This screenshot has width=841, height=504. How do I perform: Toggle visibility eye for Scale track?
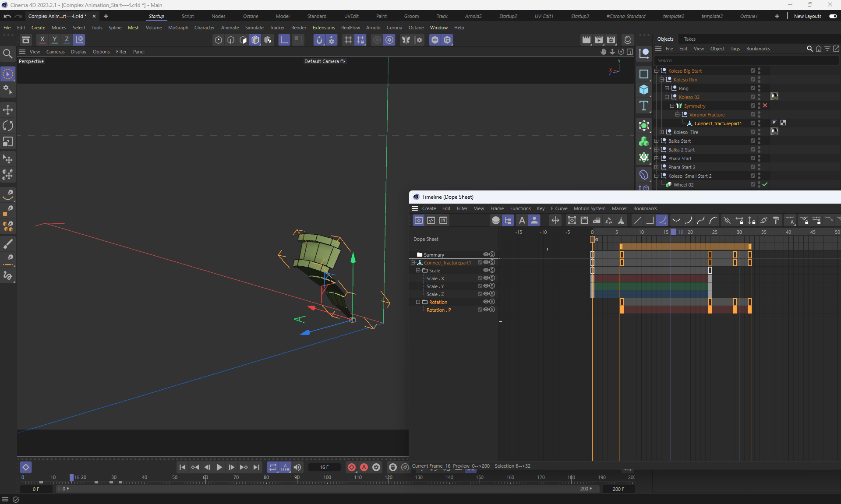486,270
